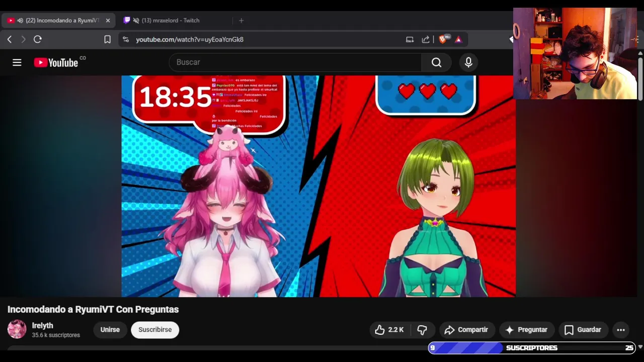Click the Unirse join button
The image size is (644, 362).
tap(110, 330)
